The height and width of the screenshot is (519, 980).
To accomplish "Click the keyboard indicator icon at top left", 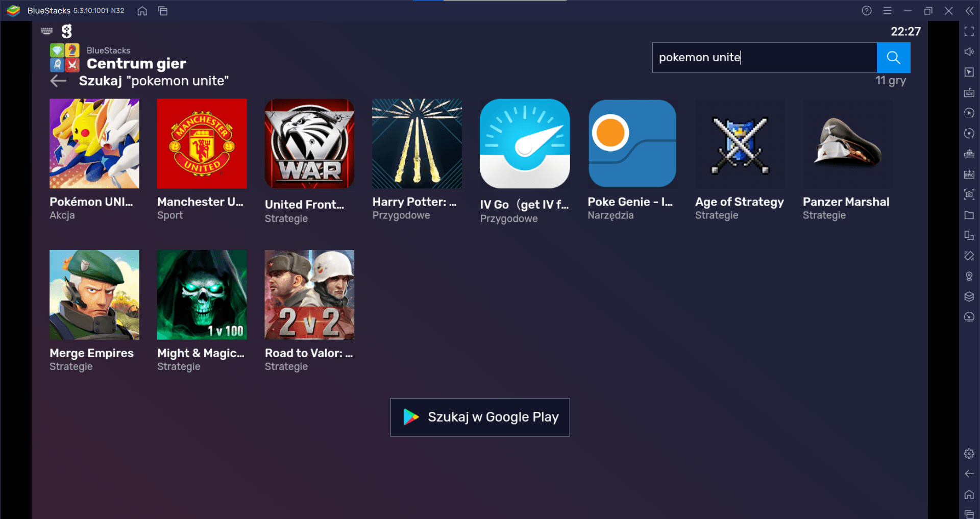I will [47, 31].
